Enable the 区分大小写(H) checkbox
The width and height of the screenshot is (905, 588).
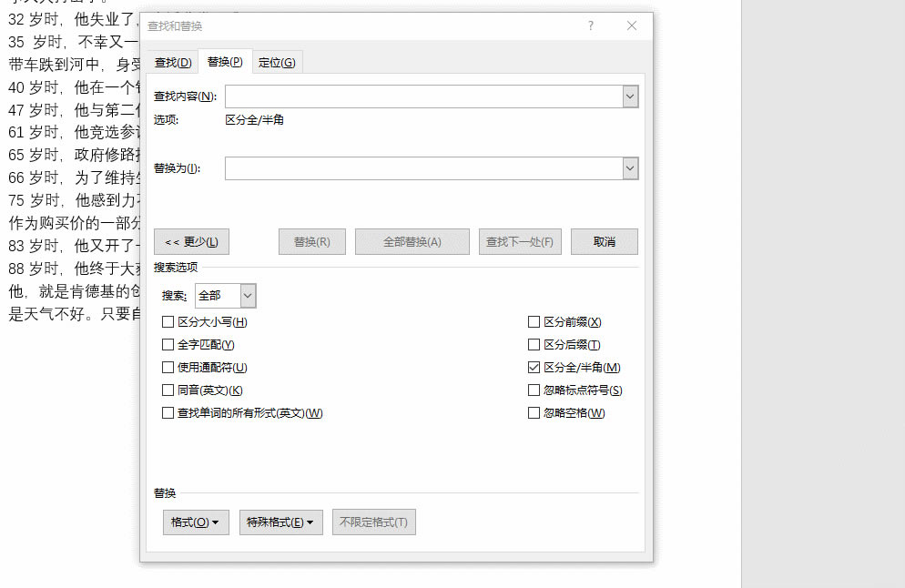[168, 322]
